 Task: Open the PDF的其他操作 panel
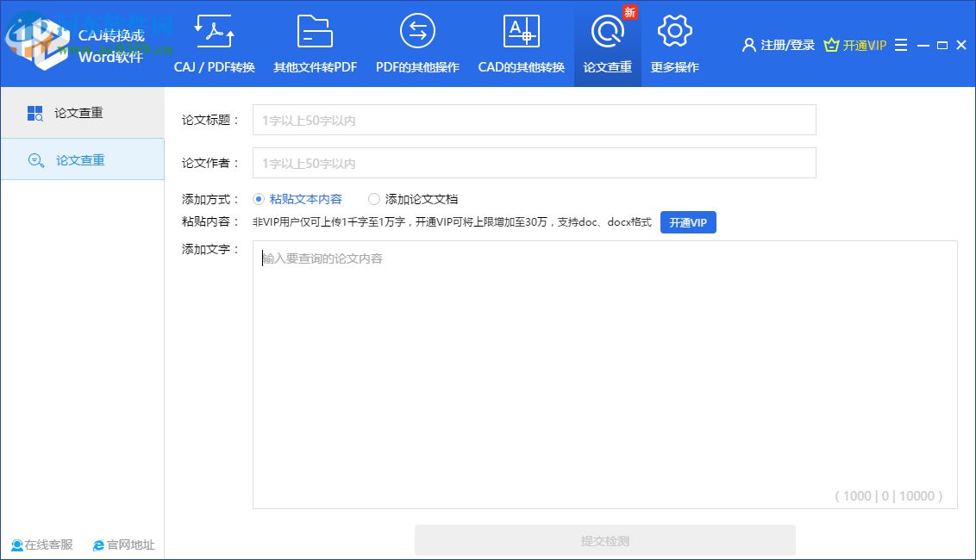[x=417, y=43]
